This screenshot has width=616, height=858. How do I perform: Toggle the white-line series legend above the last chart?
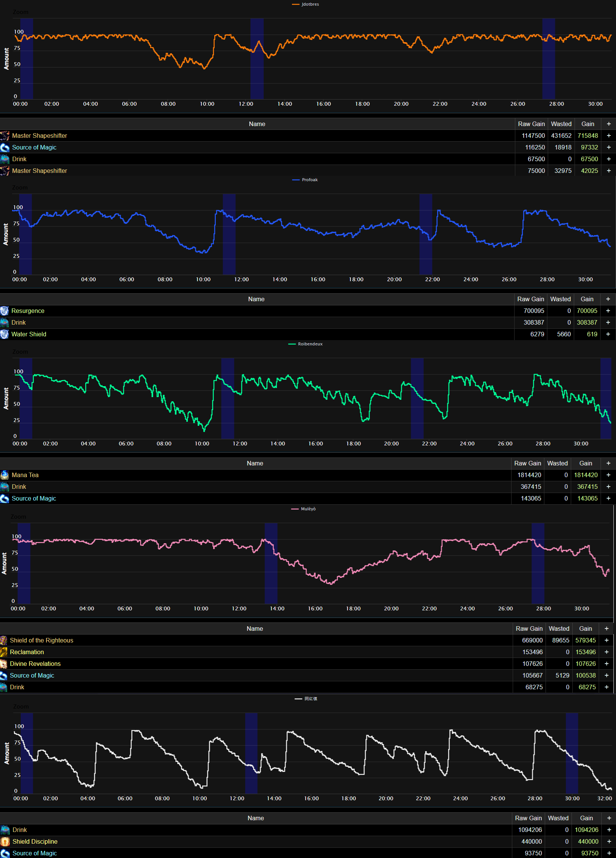pyautogui.click(x=306, y=699)
